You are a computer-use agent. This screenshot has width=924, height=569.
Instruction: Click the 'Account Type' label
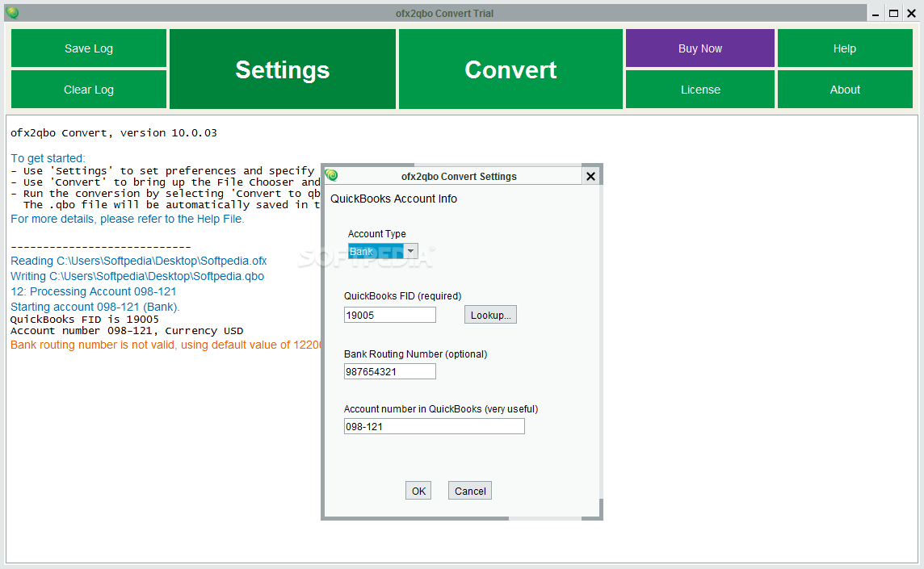point(376,234)
